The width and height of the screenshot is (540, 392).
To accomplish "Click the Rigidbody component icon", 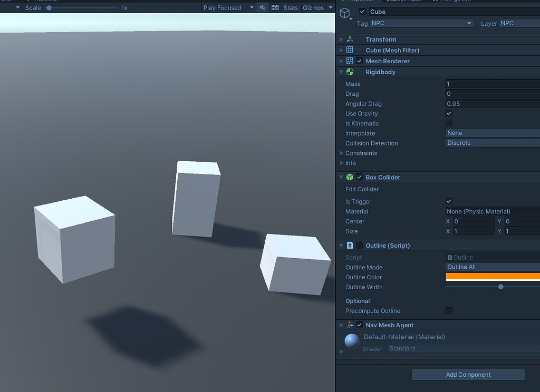I will 349,72.
